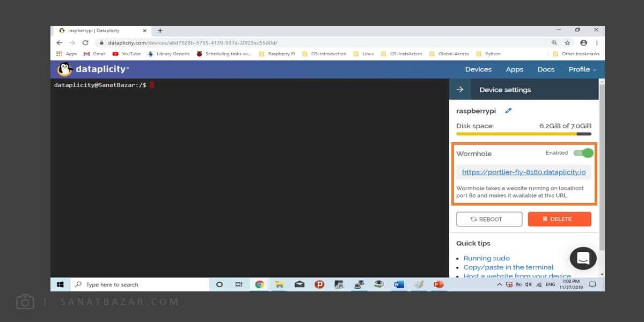The width and height of the screenshot is (644, 322).
Task: Open the Gmail bookmark
Action: click(x=94, y=54)
